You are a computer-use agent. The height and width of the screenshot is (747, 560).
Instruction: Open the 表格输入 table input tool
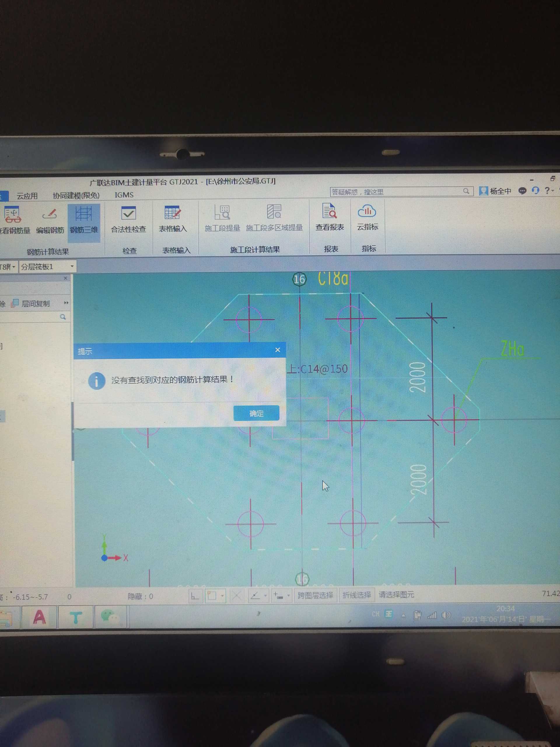(173, 219)
